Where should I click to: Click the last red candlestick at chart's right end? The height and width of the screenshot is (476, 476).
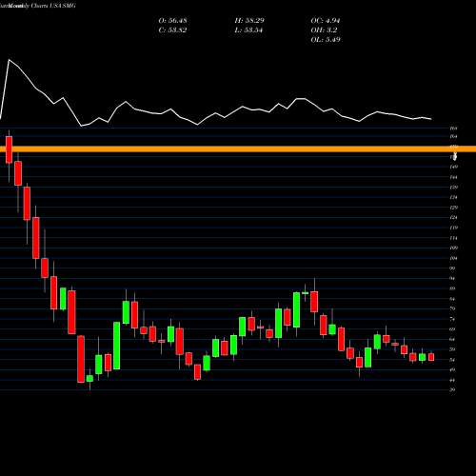(x=431, y=357)
